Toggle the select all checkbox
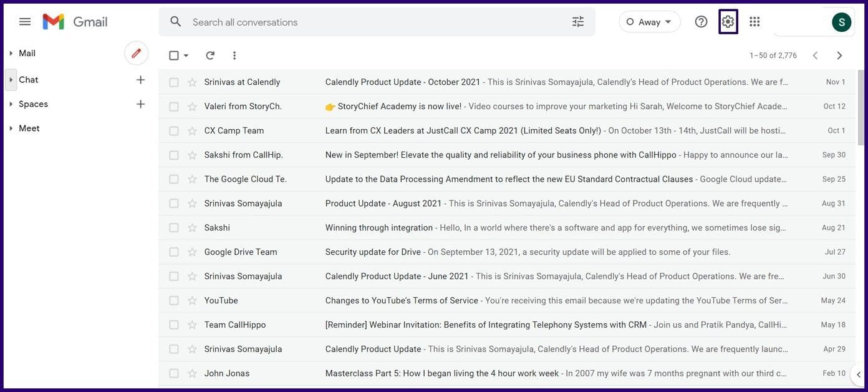This screenshot has height=392, width=868. [x=174, y=56]
